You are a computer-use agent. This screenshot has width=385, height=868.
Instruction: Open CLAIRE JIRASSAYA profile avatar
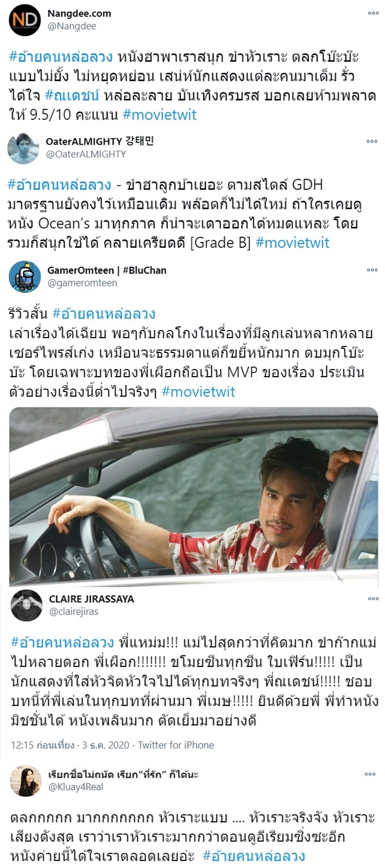pyautogui.click(x=26, y=605)
